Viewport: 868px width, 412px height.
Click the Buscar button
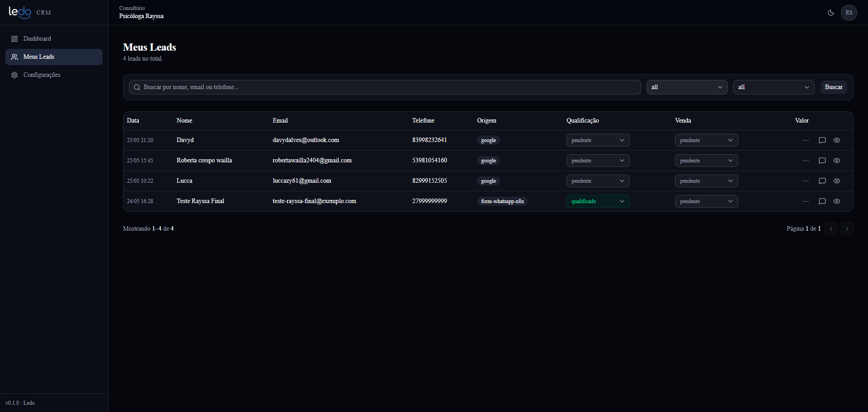[834, 87]
